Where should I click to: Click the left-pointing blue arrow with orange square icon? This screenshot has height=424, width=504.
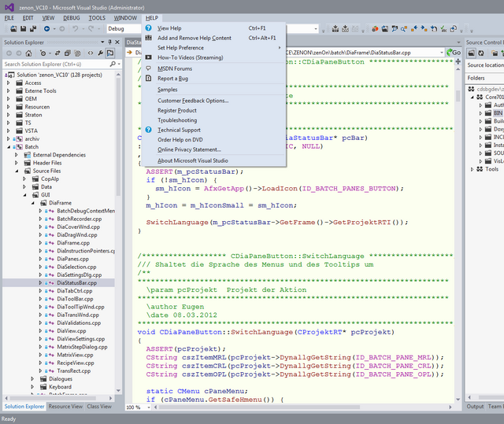(414, 29)
